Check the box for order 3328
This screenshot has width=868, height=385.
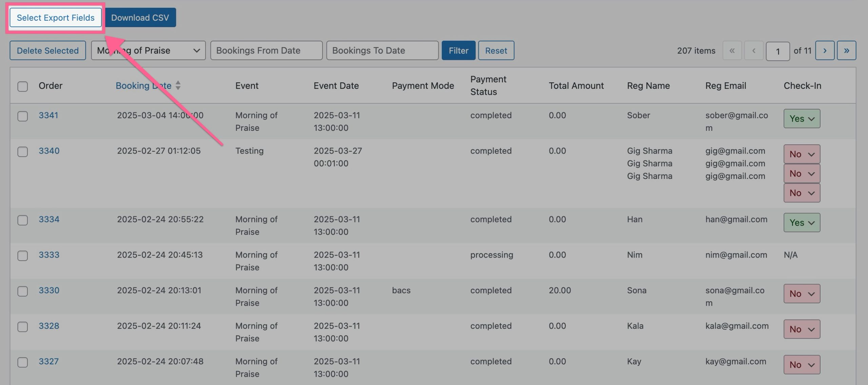point(23,327)
